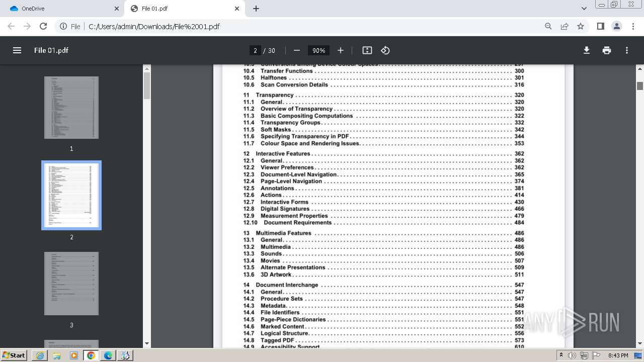Viewport: 644px width, 362px height.
Task: Click the File 01.pdf title text
Action: 51,50
